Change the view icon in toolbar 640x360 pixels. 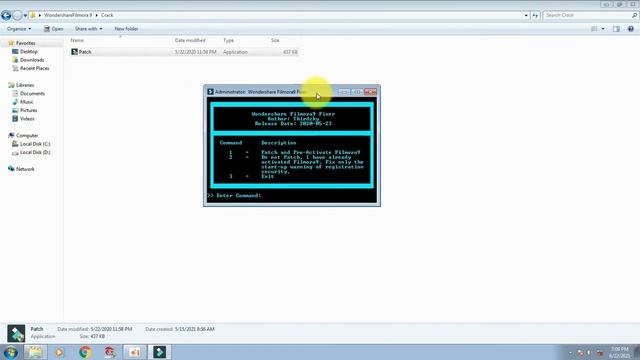click(594, 29)
